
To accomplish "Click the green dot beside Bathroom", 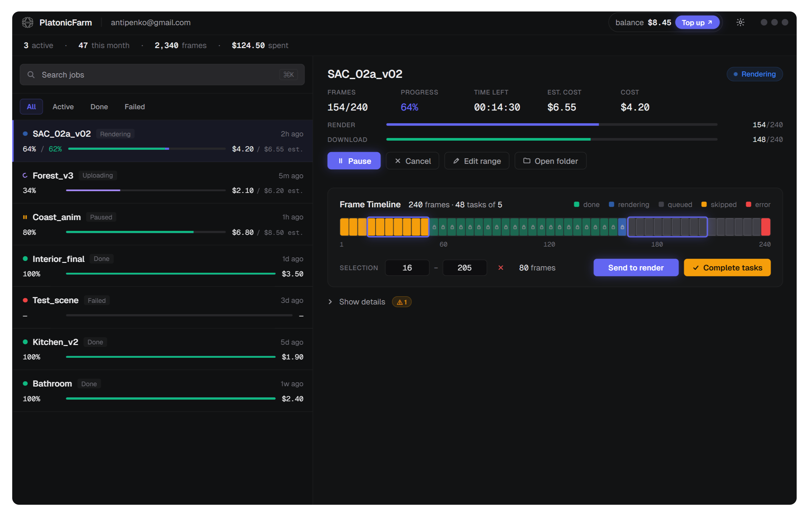I will pos(25,384).
